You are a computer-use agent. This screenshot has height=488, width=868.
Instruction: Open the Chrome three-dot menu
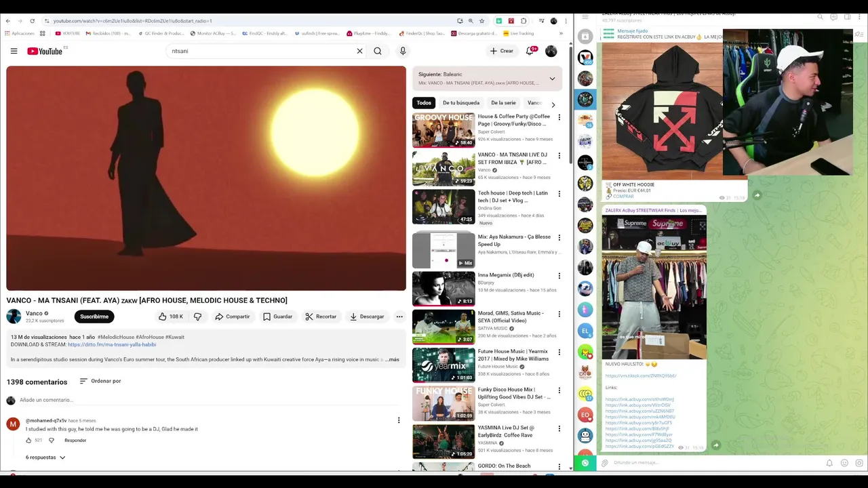(566, 21)
